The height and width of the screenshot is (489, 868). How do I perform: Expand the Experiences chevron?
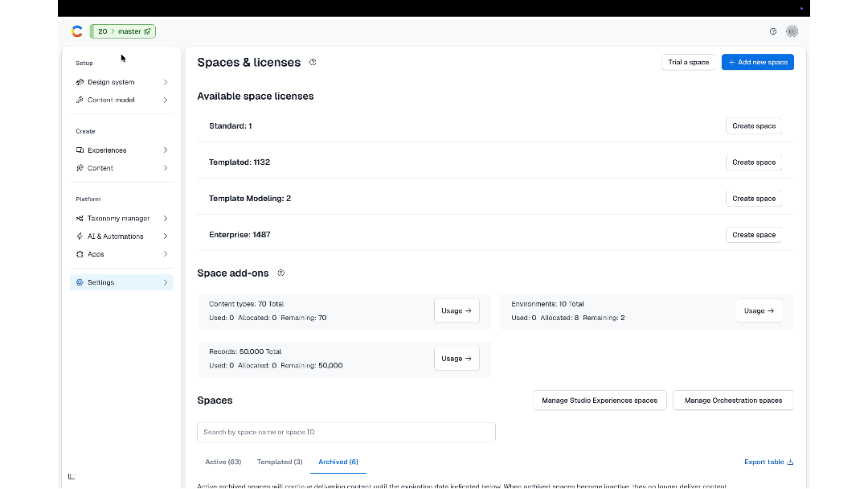coord(166,150)
